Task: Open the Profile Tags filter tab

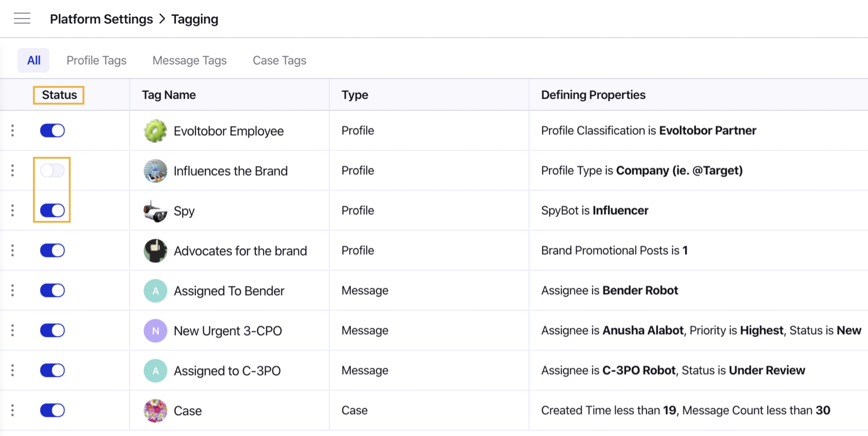Action: [96, 60]
